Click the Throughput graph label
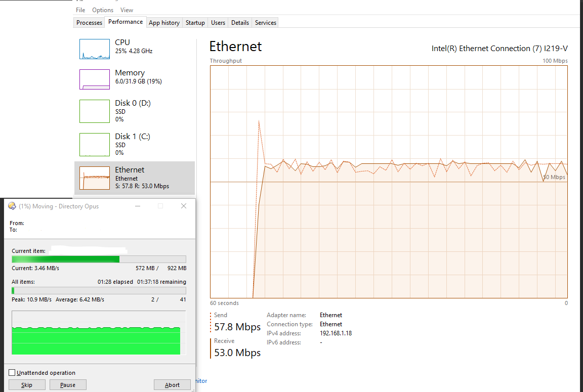Image resolution: width=583 pixels, height=392 pixels. [226, 61]
